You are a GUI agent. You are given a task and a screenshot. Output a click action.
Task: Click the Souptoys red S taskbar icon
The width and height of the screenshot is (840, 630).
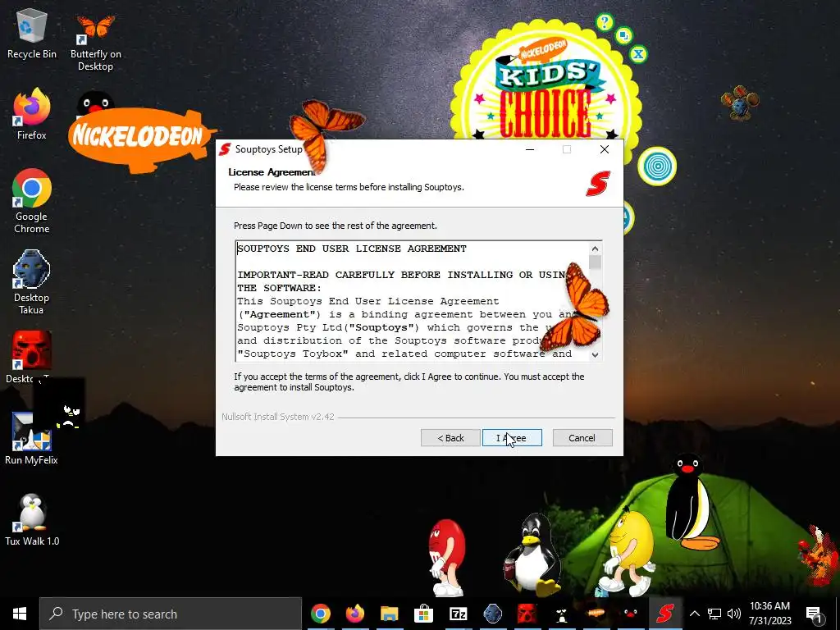pyautogui.click(x=664, y=614)
